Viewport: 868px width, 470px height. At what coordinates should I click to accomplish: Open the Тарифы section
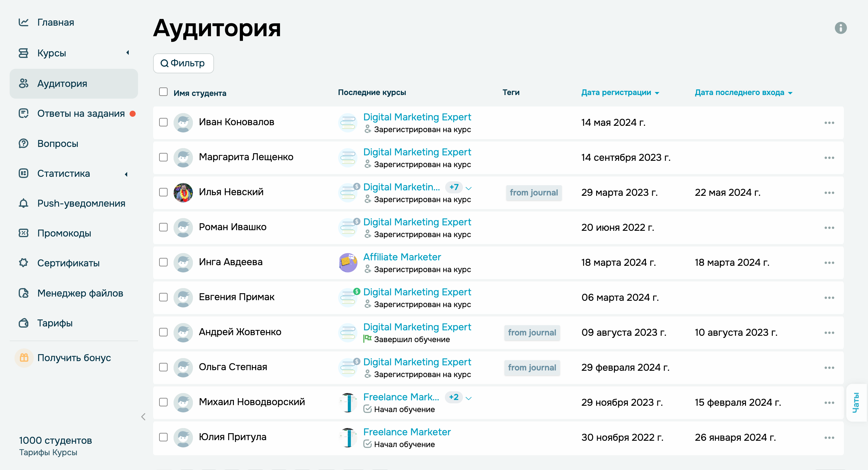coord(55,323)
